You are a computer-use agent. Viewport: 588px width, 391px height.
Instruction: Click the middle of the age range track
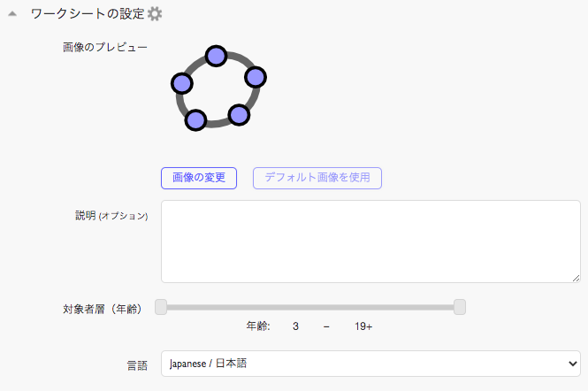[310, 307]
